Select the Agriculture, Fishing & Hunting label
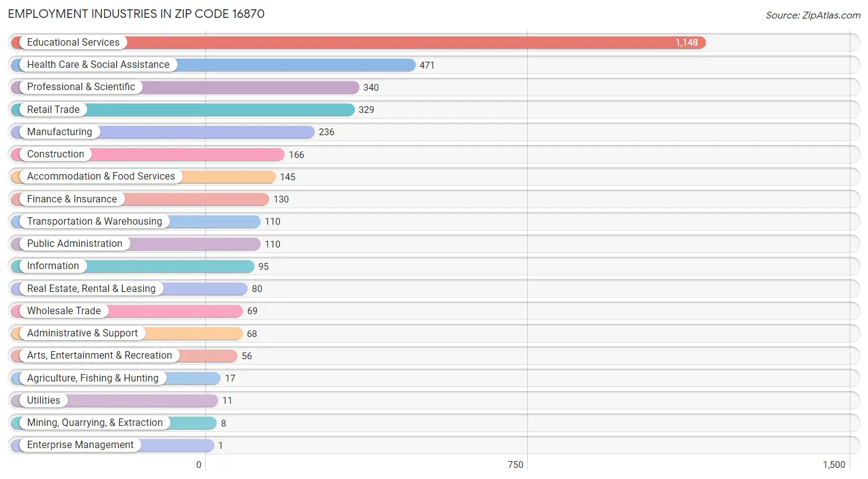 pyautogui.click(x=93, y=378)
